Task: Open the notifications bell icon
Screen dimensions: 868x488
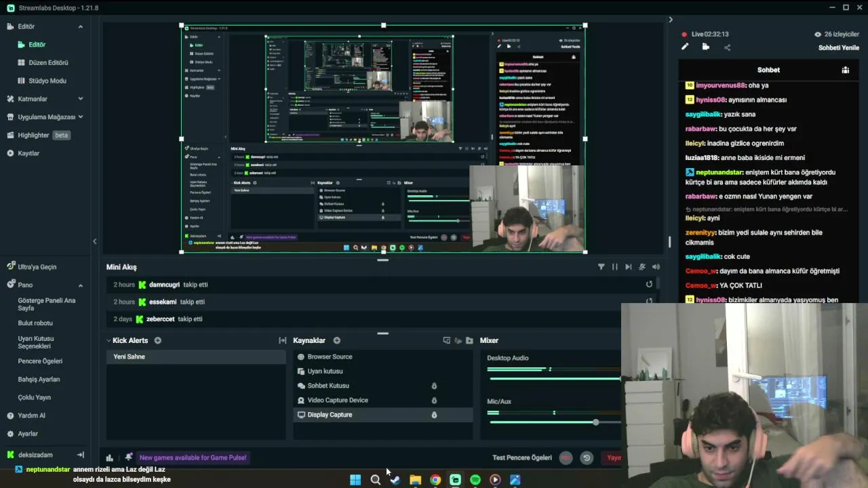Action: coord(128,457)
